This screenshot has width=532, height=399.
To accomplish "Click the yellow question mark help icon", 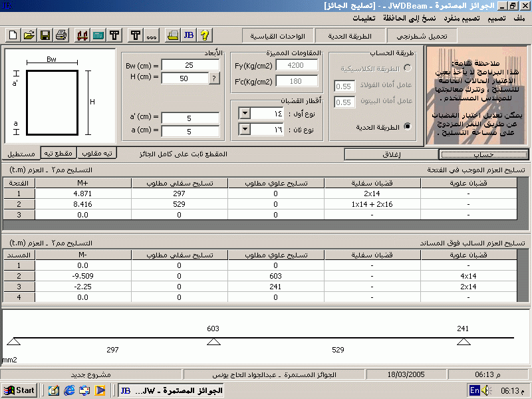I will [x=204, y=35].
